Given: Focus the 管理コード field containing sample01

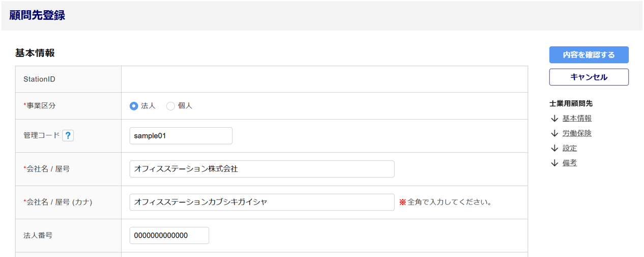Looking at the screenshot, I should 181,136.
